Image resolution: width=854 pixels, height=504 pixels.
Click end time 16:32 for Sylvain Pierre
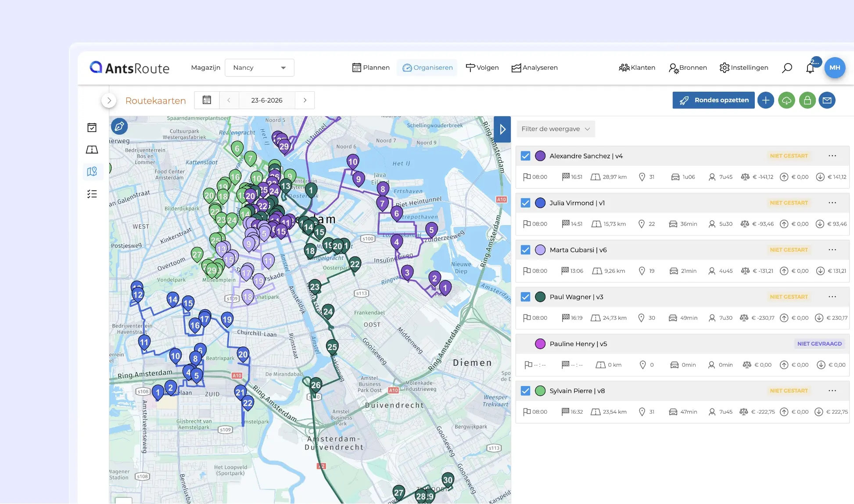click(x=577, y=411)
